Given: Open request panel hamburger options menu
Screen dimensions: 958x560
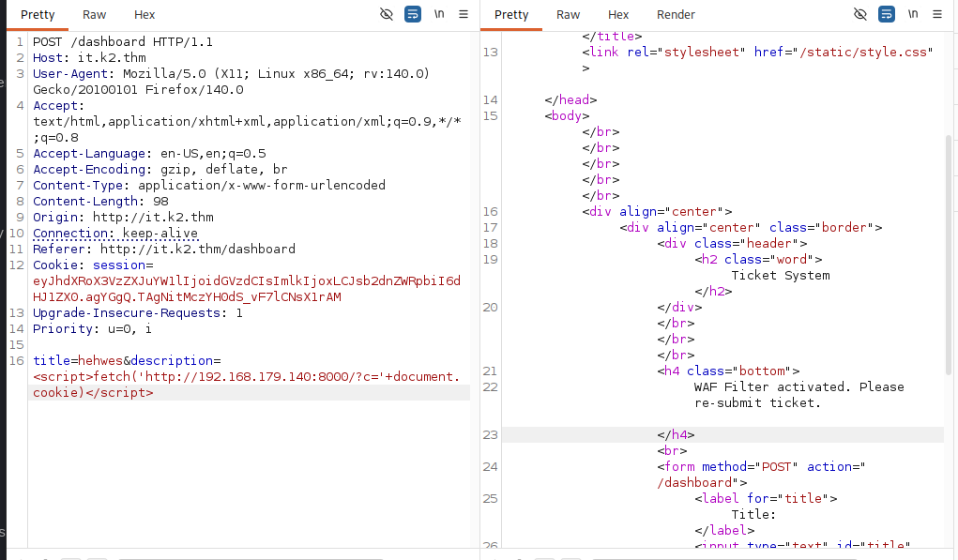Looking at the screenshot, I should (x=464, y=14).
